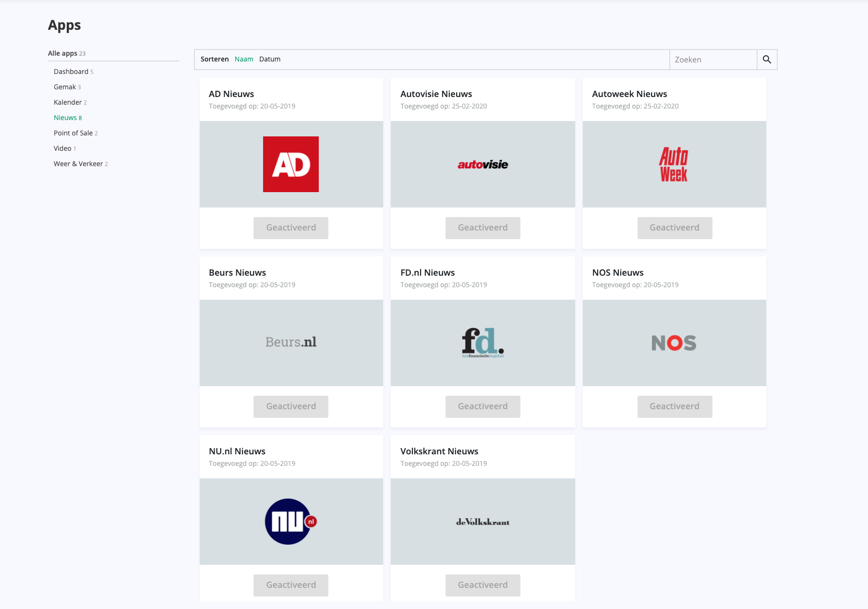Sort apps by Naam
Viewport: 868px width, 609px height.
(244, 59)
